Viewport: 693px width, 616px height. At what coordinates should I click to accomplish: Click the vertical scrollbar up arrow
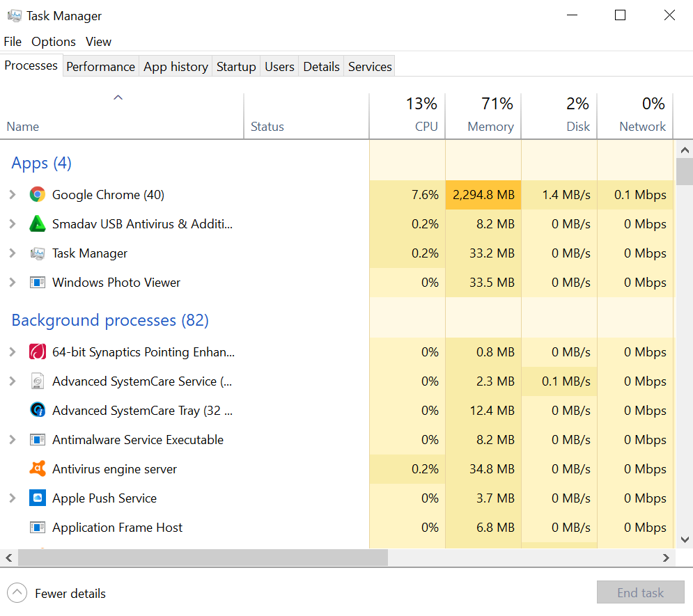coord(685,150)
